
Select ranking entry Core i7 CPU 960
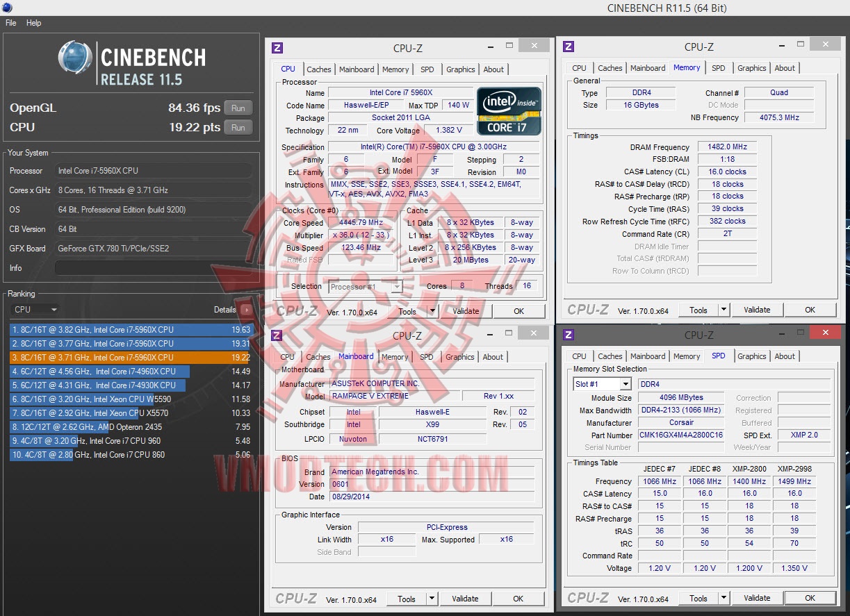click(131, 441)
